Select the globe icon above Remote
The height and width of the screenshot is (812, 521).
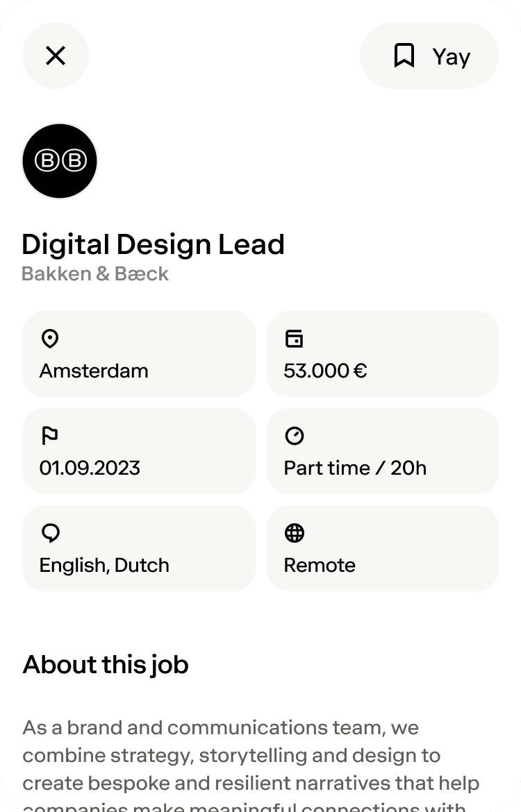click(x=294, y=533)
